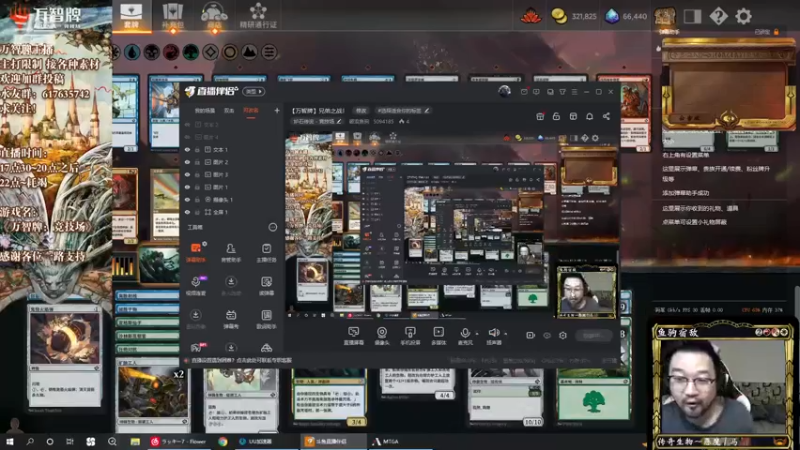This screenshot has width=800, height=450.
Task: Hide the 图片 3 source layer
Action: tap(187, 175)
